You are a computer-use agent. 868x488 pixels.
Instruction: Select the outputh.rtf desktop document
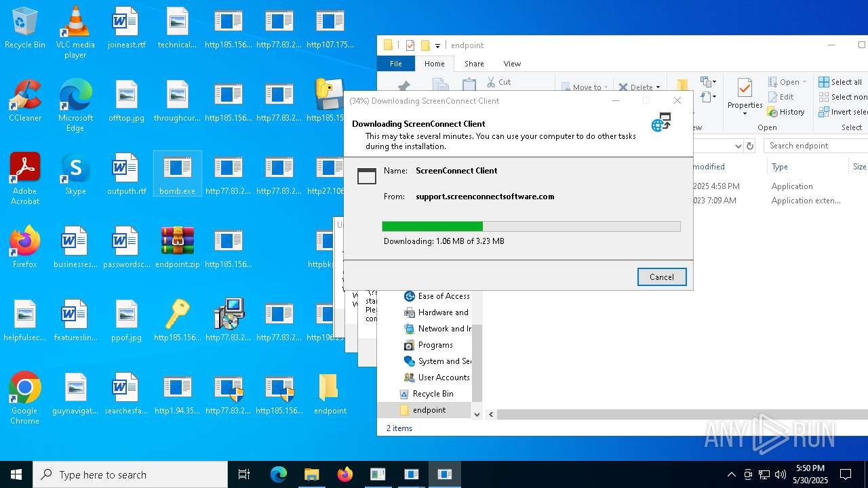[126, 174]
